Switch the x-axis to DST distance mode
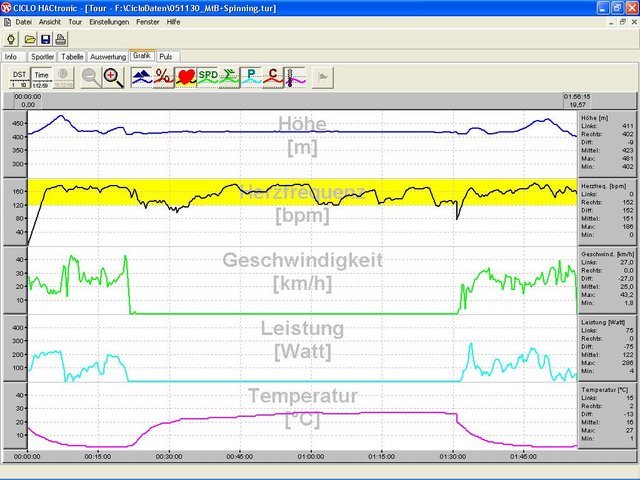The image size is (640, 480). (x=19, y=78)
